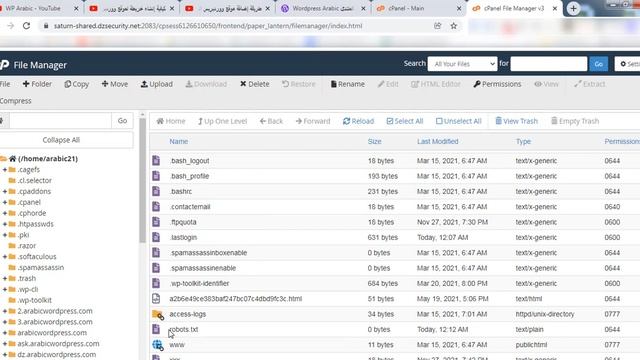Reload the file listing
Screen dimensions: 640x360
pyautogui.click(x=358, y=121)
